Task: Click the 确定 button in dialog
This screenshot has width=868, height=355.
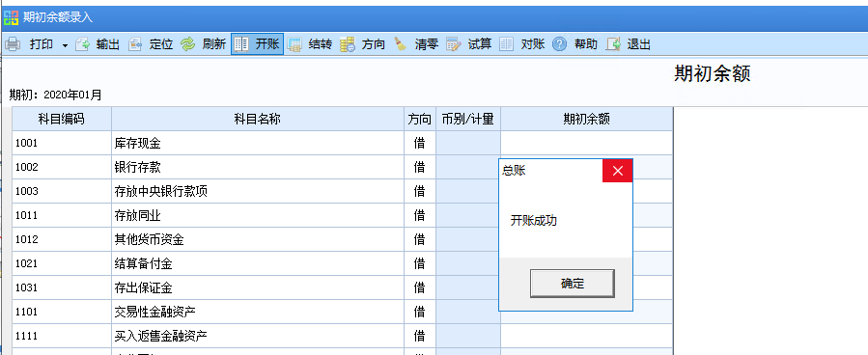Action: [x=573, y=284]
